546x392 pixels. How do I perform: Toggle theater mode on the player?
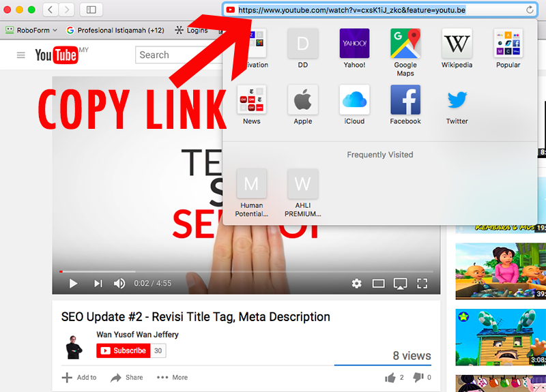tap(379, 284)
